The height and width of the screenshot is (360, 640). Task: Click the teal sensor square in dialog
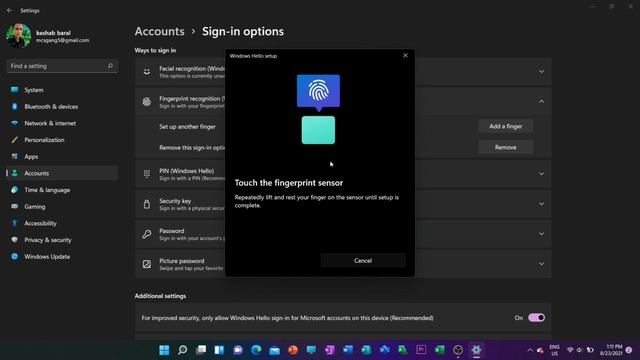coord(318,130)
